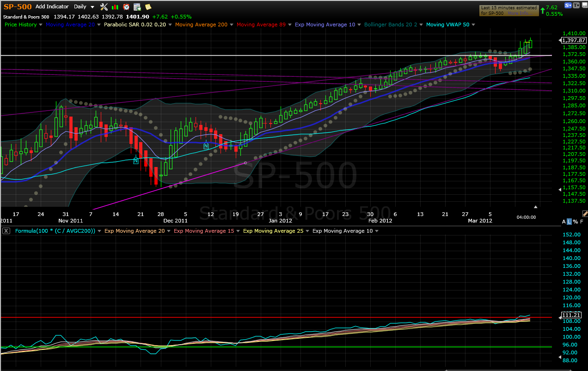Click the calendar with plus icon

tap(137, 7)
